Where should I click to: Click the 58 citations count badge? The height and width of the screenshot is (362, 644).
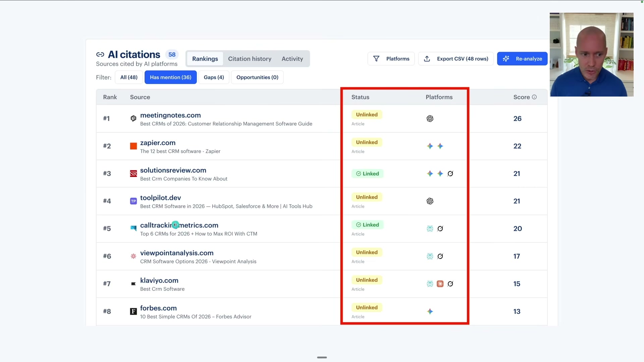tap(172, 55)
